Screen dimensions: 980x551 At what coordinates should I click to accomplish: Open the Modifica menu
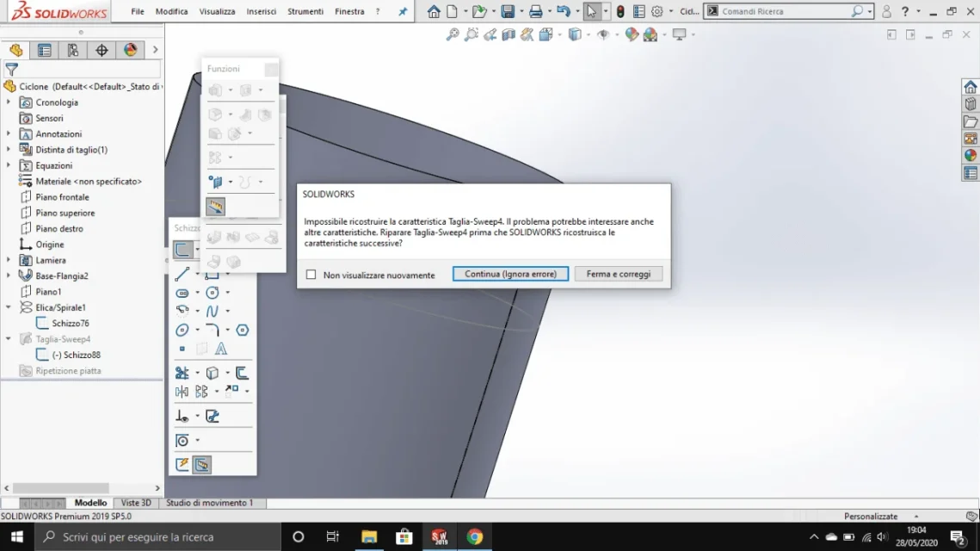pos(171,11)
